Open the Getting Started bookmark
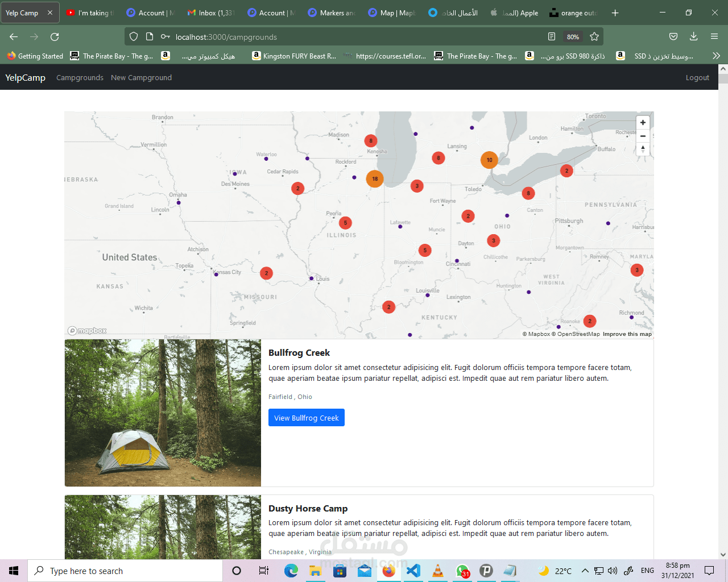Screen dimensions: 728x582 pyautogui.click(x=35, y=56)
